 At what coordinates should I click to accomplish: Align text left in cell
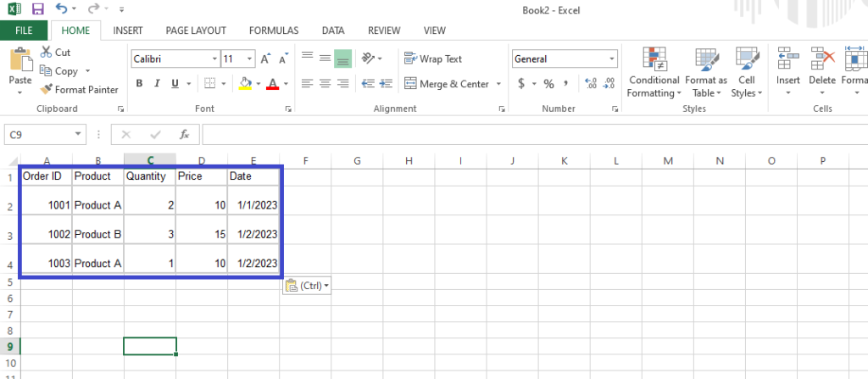point(307,84)
